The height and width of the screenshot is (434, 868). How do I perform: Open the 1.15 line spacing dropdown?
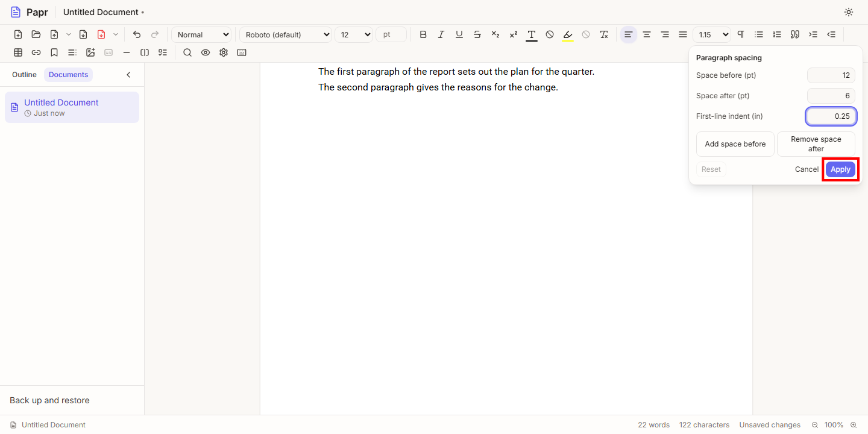point(712,34)
